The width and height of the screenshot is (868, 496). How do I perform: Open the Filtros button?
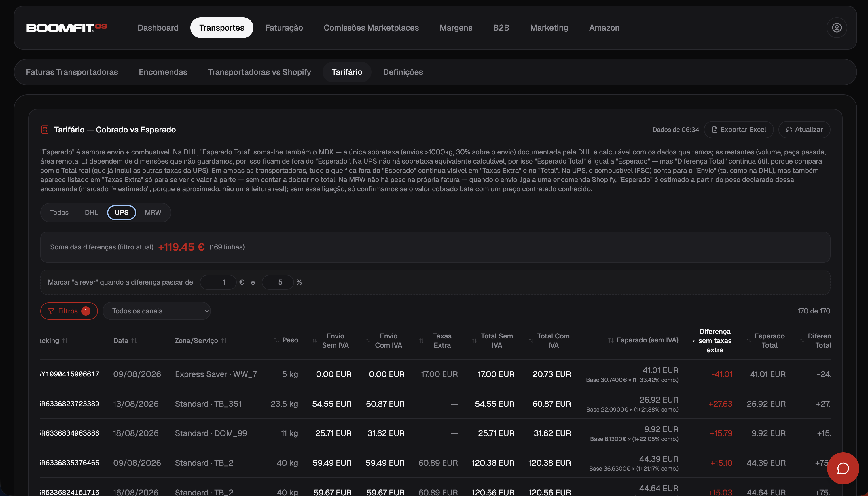[x=69, y=311]
